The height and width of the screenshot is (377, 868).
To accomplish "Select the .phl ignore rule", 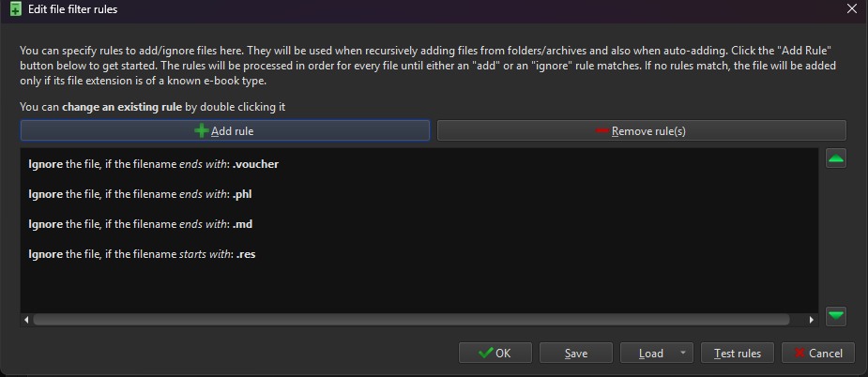I will 419,194.
